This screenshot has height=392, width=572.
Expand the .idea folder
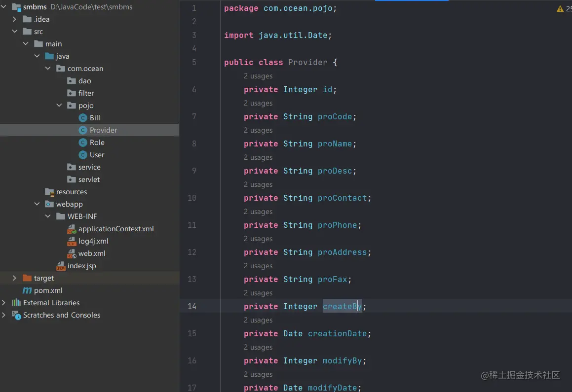point(14,19)
